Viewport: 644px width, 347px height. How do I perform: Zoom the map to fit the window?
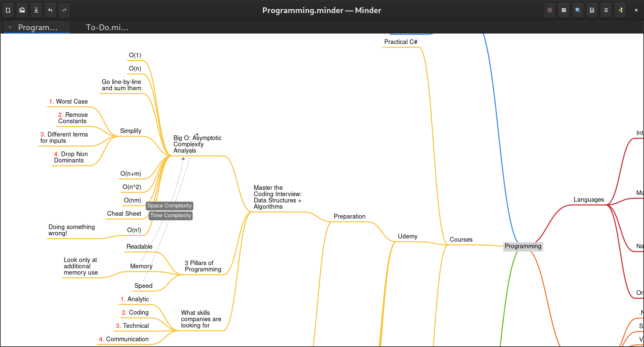(x=563, y=10)
